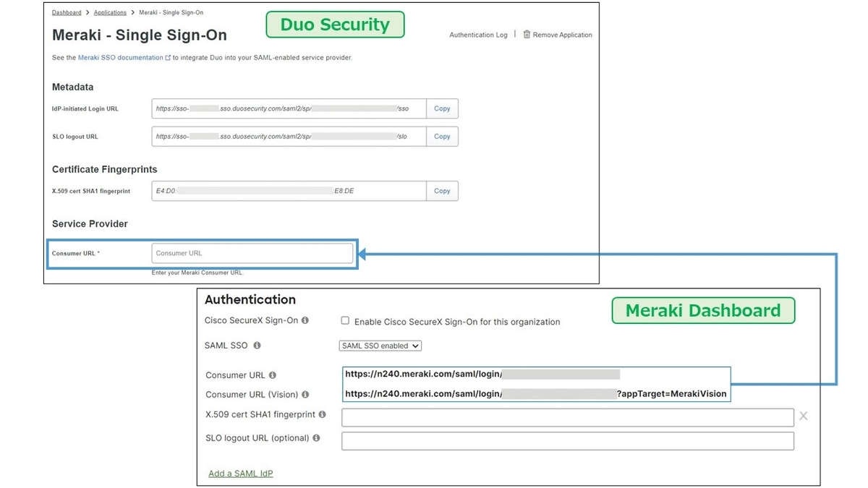
Task: Click the Consumer URL input field in Duo
Action: coord(252,253)
